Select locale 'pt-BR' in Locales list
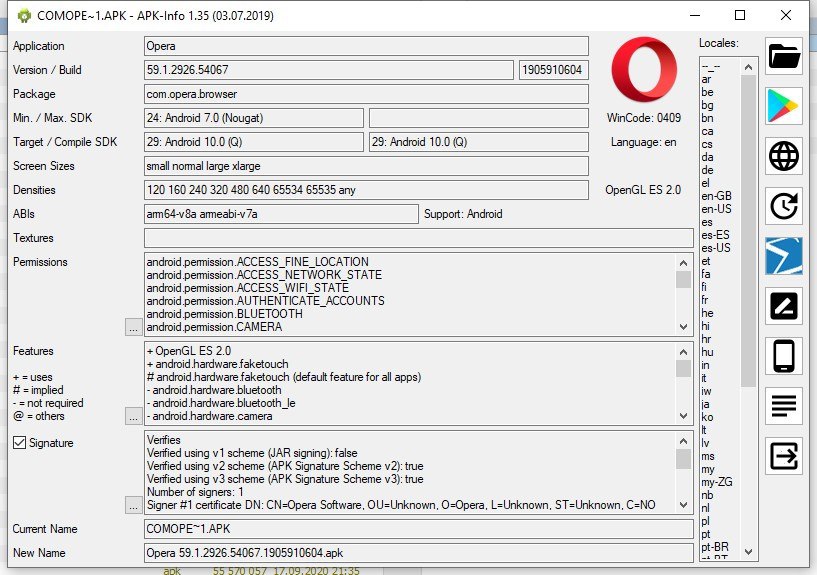817x575 pixels. click(x=715, y=547)
